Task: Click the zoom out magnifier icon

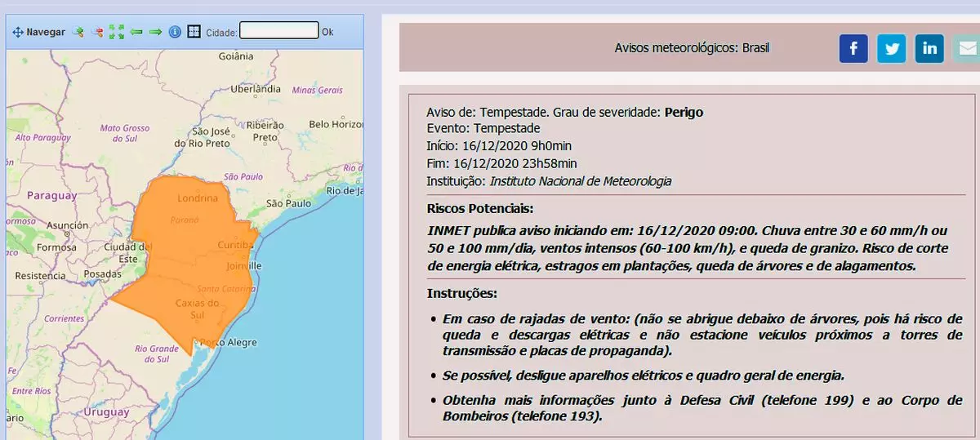Action: point(98,32)
